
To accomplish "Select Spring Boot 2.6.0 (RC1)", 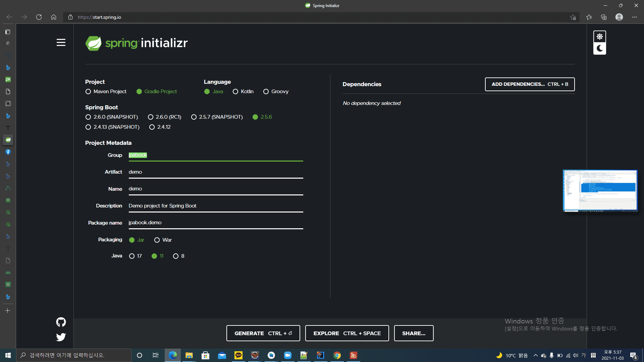I will 151,117.
